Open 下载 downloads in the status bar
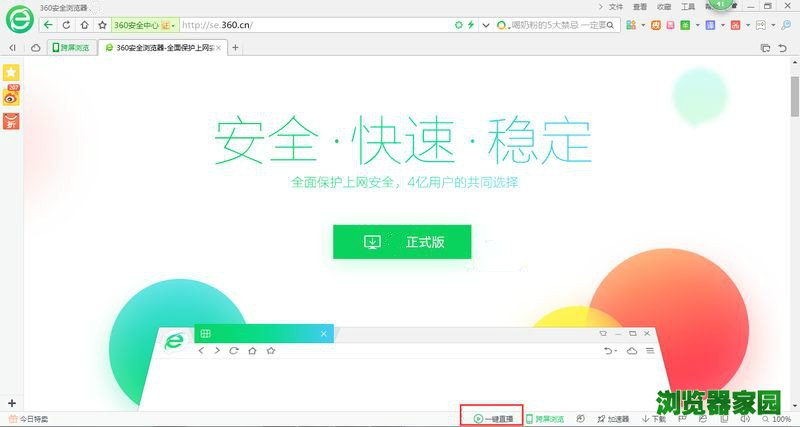800x427 pixels. [654, 419]
